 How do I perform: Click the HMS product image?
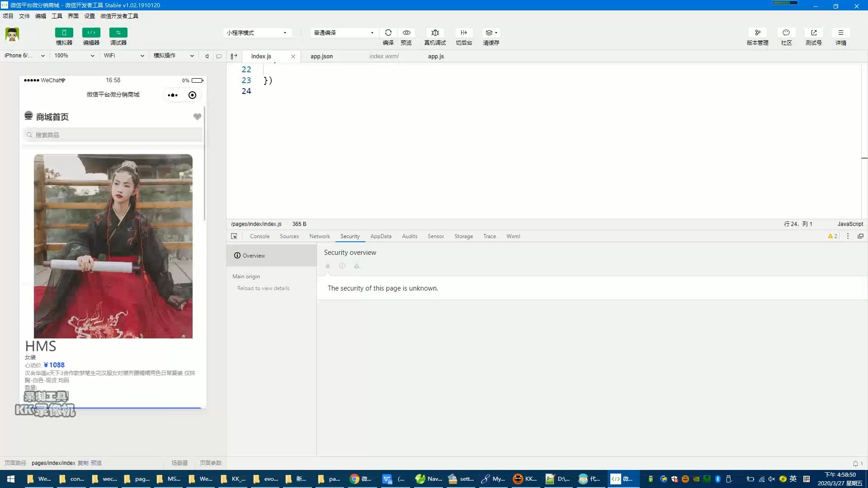pyautogui.click(x=113, y=246)
